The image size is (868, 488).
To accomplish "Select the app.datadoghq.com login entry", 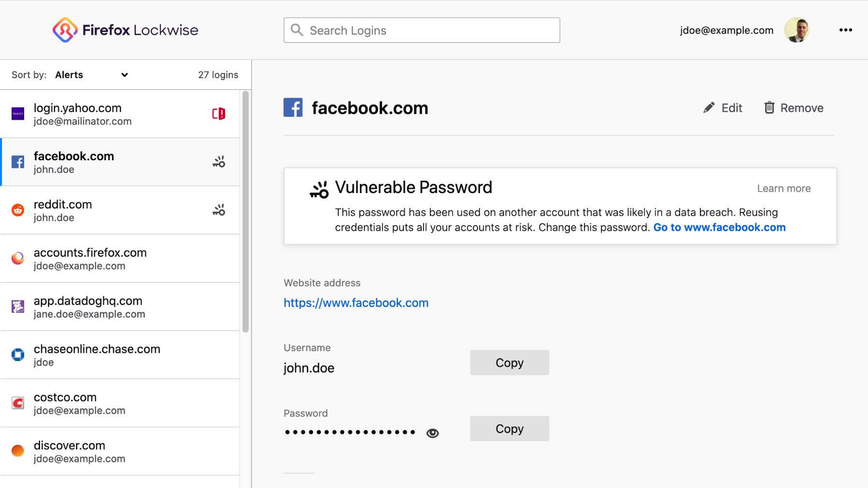I will 120,307.
